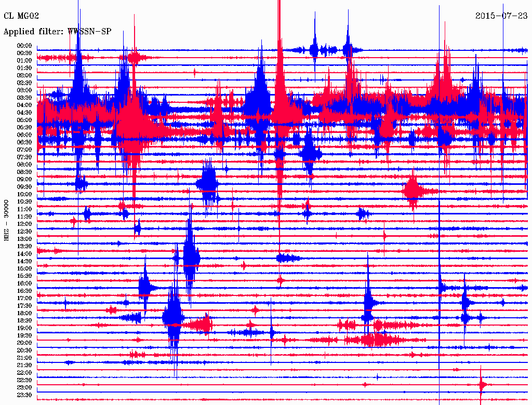
Task: Select the 08:00 time label
Action: click(x=24, y=165)
